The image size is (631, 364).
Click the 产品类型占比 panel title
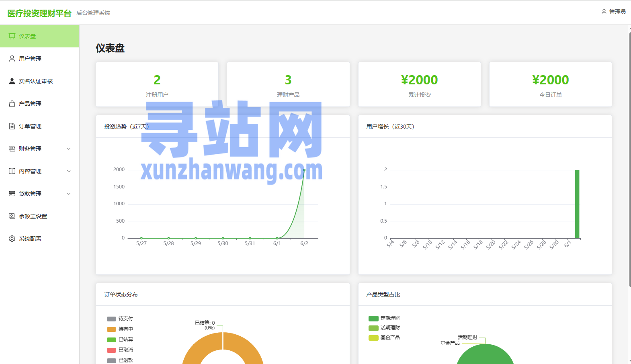383,294
